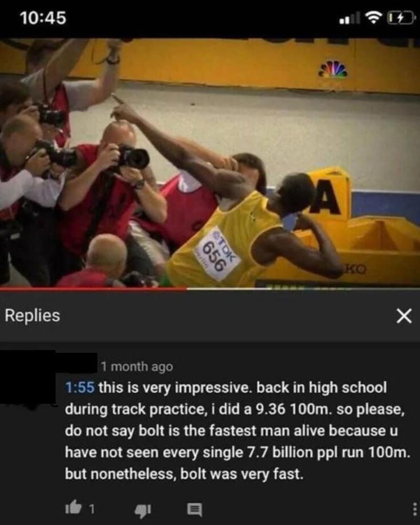Viewport: 420px width, 525px height.
Task: Click the red video progress bar
Action: [x=93, y=288]
